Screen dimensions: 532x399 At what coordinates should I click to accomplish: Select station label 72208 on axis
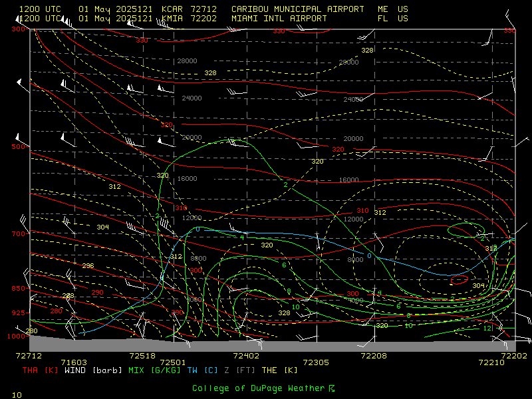[x=374, y=356]
